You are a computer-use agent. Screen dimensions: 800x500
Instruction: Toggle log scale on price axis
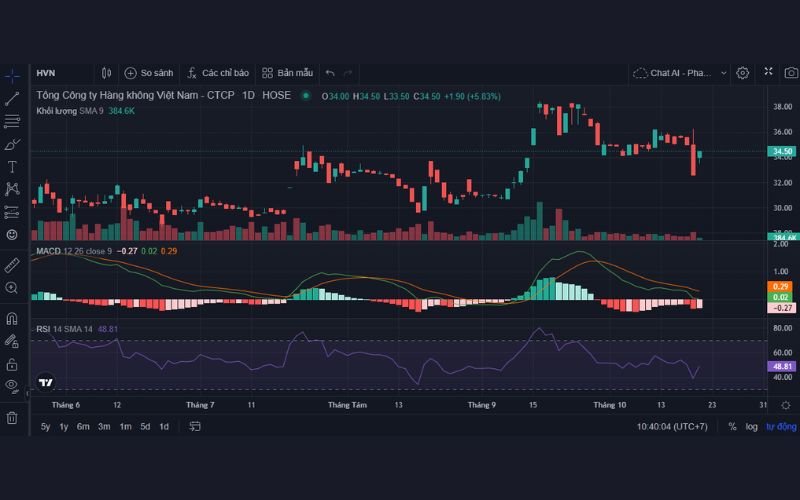(751, 427)
